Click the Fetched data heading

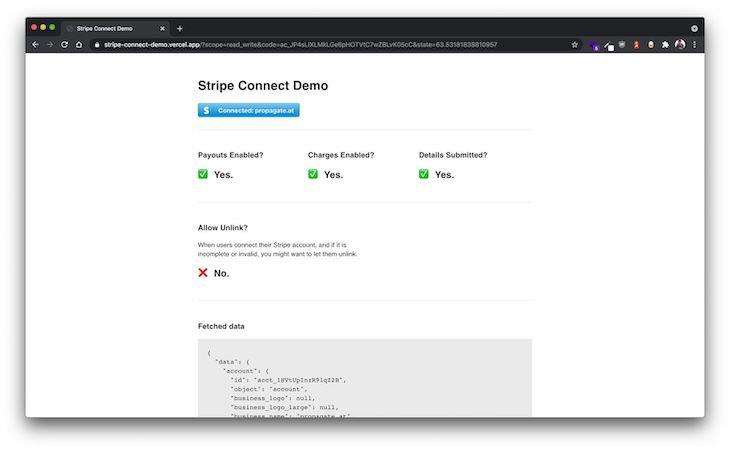point(221,326)
